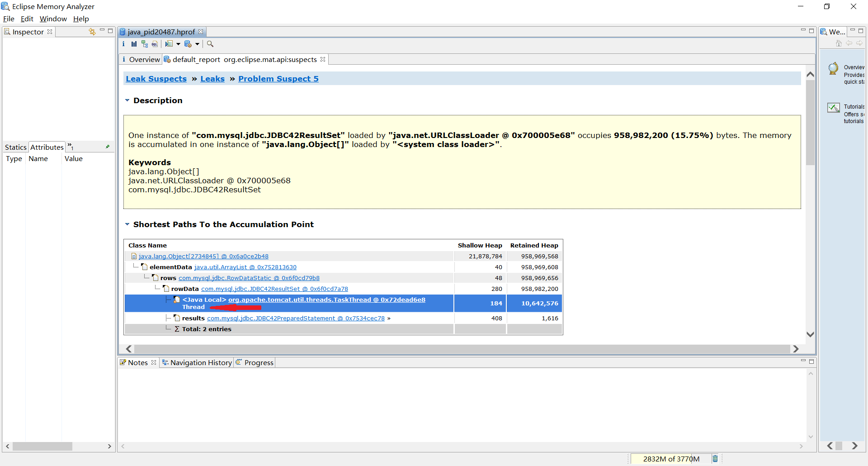Open the Welcome Tutorials checklist icon
Image resolution: width=868 pixels, height=466 pixels.
point(834,108)
